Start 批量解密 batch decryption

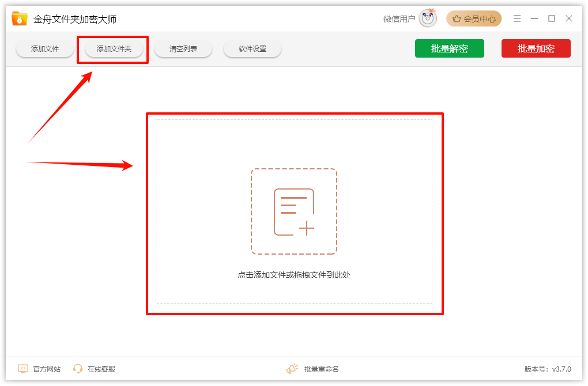(449, 49)
